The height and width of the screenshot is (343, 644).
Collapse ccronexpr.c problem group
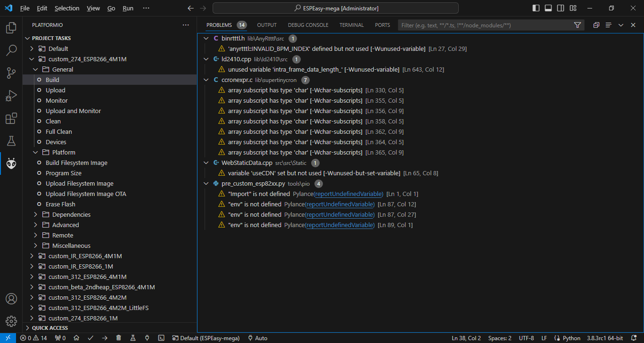click(206, 80)
